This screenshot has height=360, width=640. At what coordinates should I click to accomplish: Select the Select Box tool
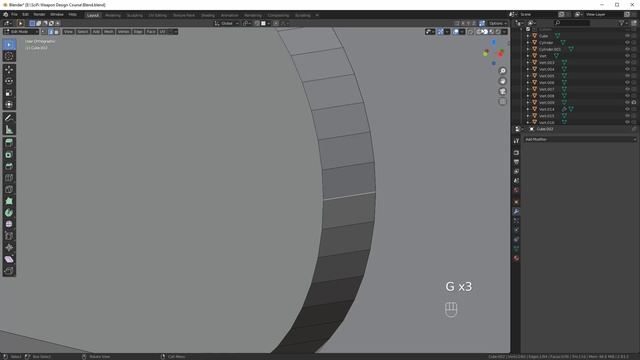9,44
